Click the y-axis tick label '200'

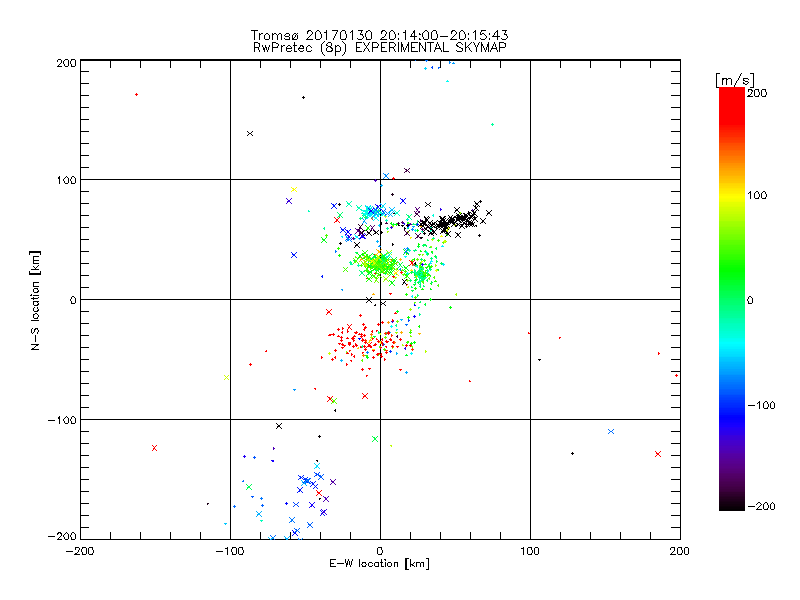click(66, 63)
